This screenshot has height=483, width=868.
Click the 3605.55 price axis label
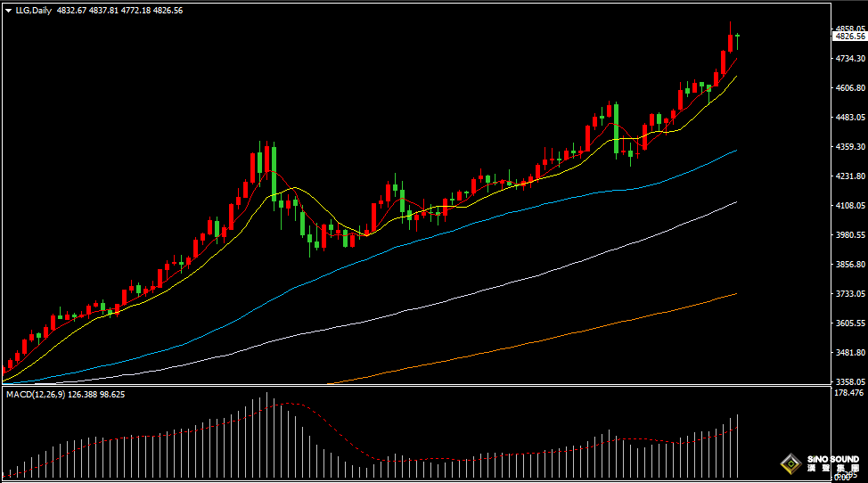pos(850,323)
